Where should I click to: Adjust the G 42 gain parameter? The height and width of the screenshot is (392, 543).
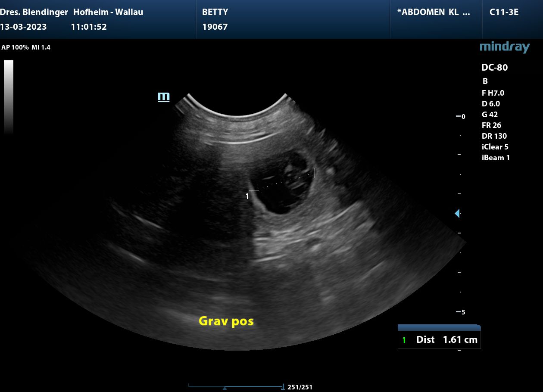490,115
